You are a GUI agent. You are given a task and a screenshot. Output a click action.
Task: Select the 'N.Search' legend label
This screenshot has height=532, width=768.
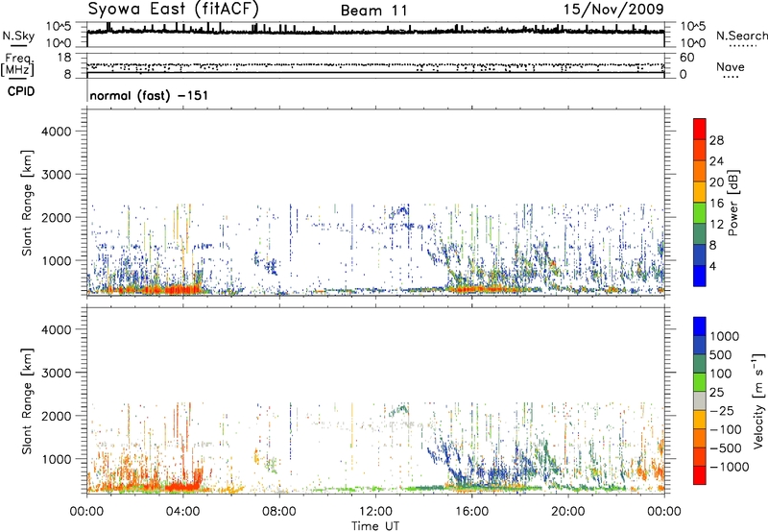(741, 36)
